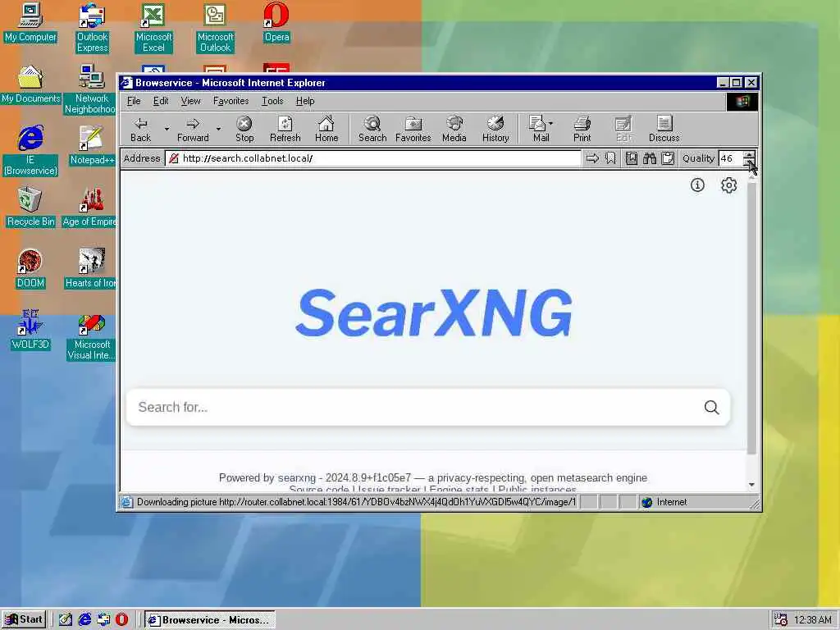Launch Opera from quick launch bar

pyautogui.click(x=121, y=620)
